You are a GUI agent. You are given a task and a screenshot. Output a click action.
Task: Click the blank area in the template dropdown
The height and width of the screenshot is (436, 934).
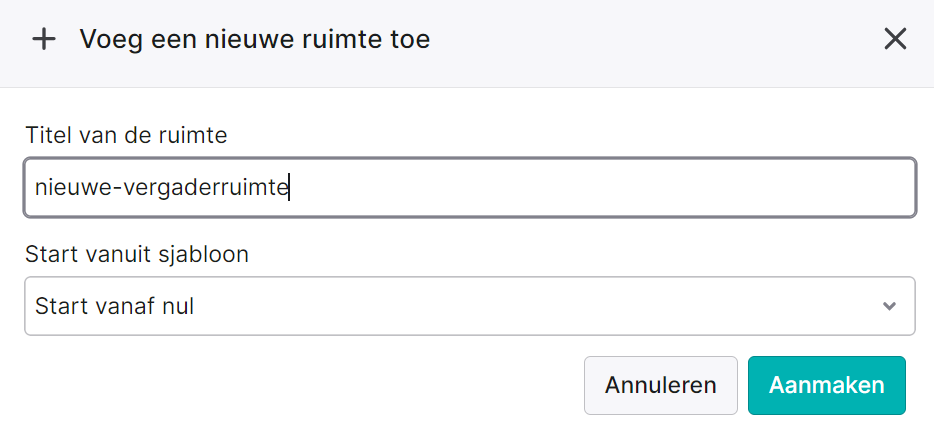click(536, 306)
